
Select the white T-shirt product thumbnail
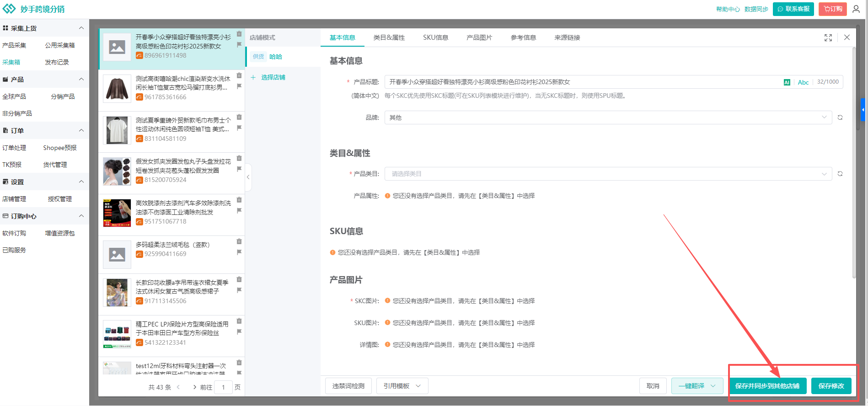(x=117, y=130)
